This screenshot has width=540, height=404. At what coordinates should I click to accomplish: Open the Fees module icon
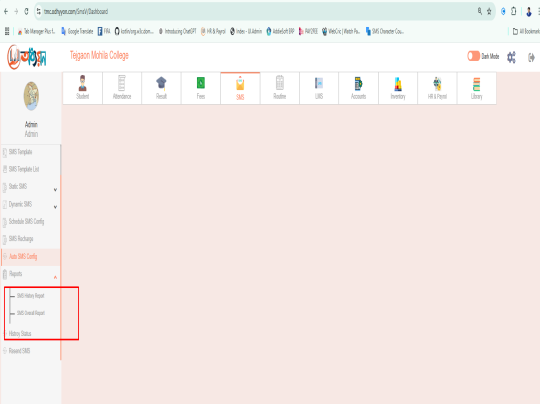click(x=201, y=83)
